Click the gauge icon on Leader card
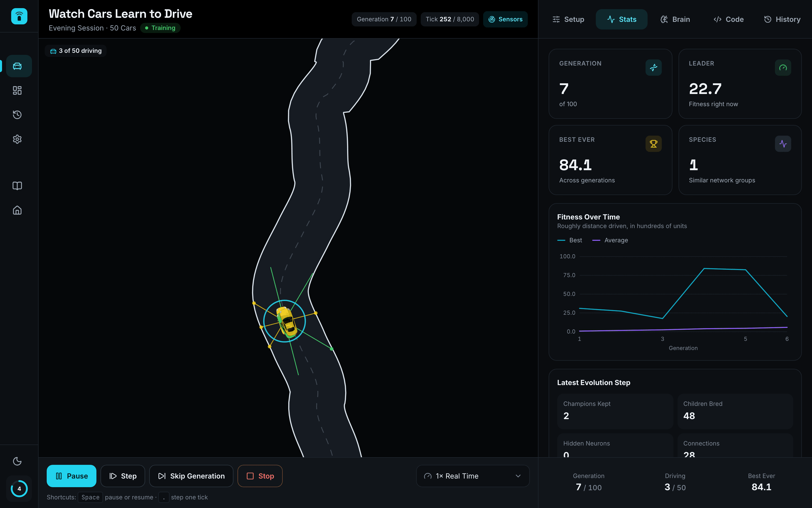The image size is (812, 508). 783,68
